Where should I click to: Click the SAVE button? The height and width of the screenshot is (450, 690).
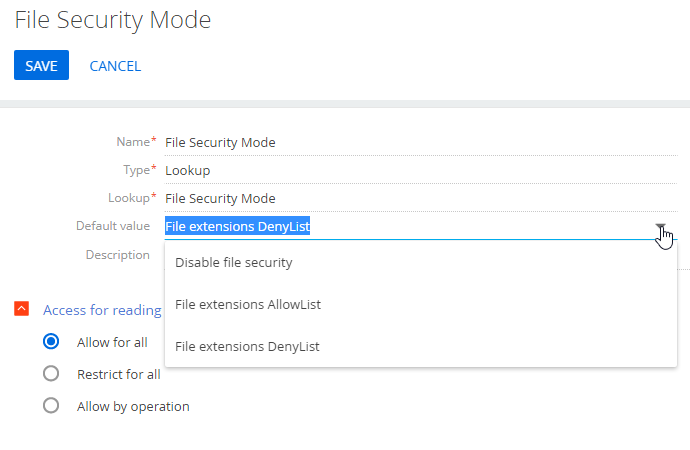pos(41,65)
